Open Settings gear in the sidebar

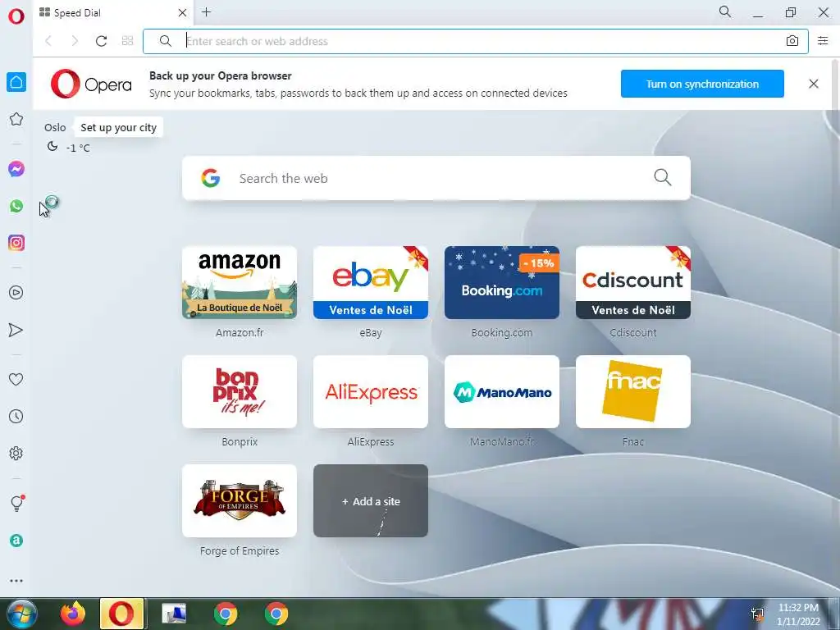(16, 453)
